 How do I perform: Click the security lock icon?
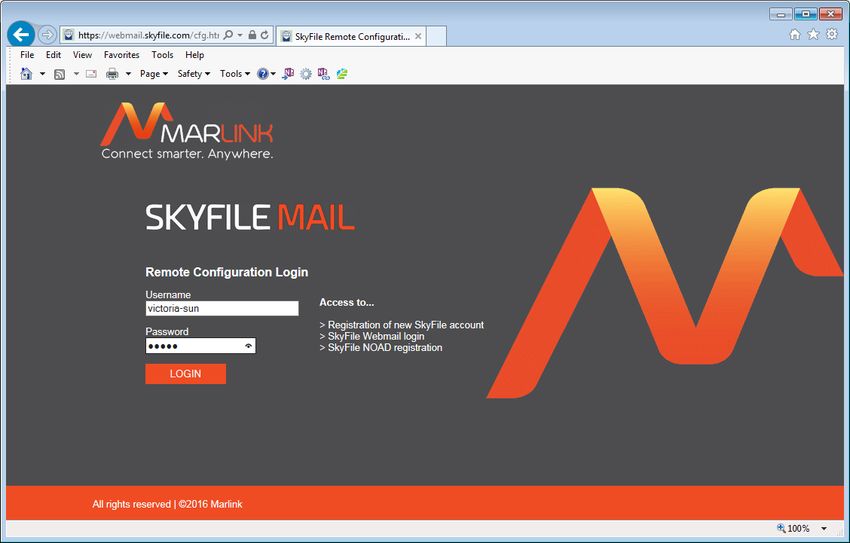coord(252,35)
